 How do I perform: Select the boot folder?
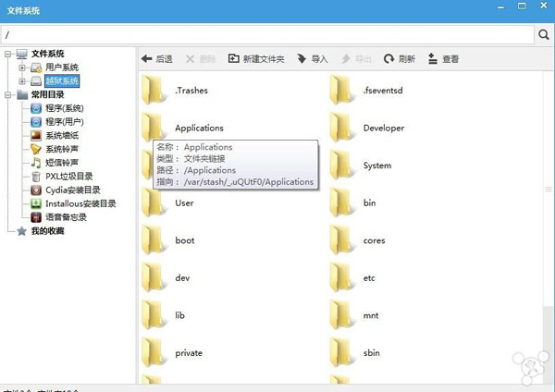[168, 240]
